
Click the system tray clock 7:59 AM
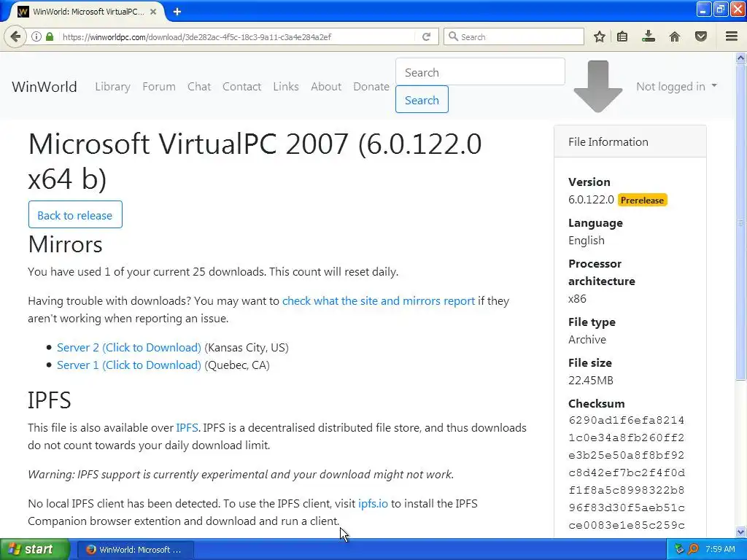[x=720, y=550]
